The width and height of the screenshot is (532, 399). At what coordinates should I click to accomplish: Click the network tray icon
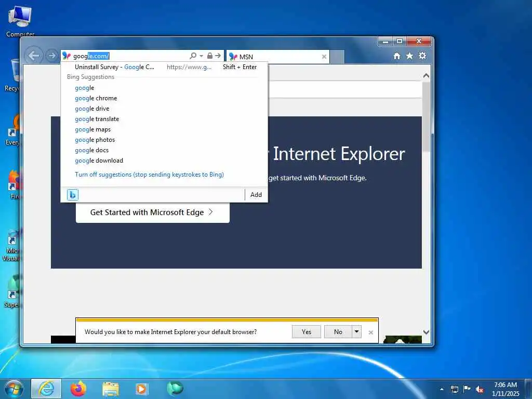pos(454,389)
